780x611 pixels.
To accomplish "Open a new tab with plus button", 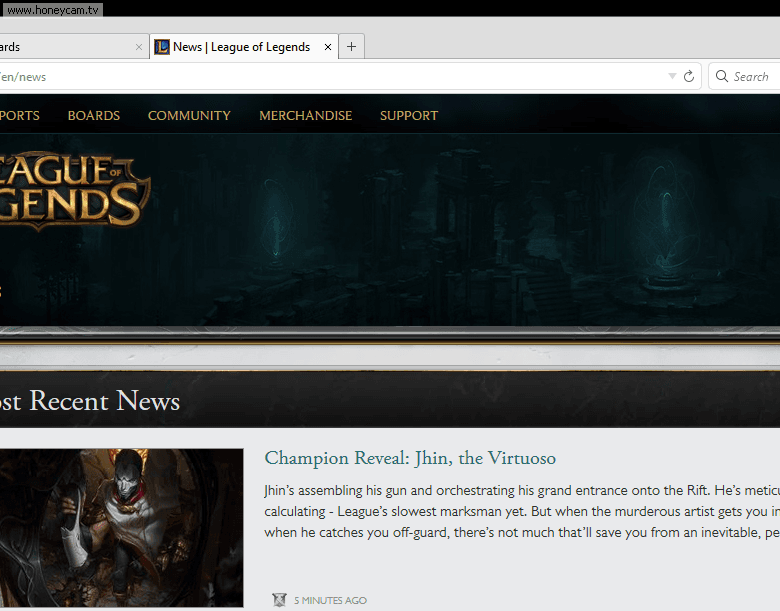I will tap(351, 46).
